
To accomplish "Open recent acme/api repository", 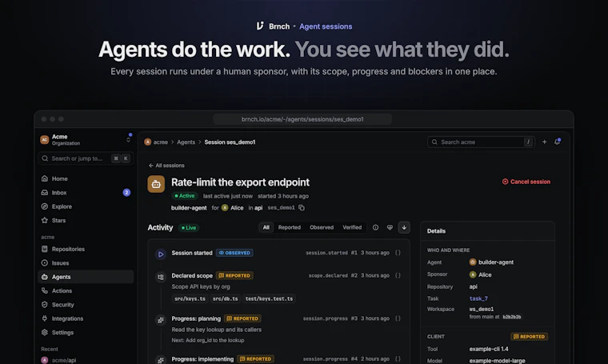I will click(x=64, y=360).
